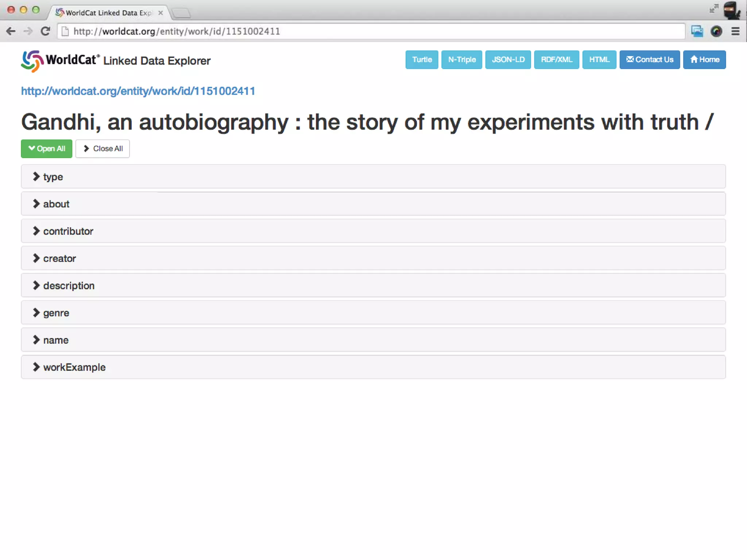
Task: Click the fullscreen arrows icon
Action: pyautogui.click(x=713, y=9)
